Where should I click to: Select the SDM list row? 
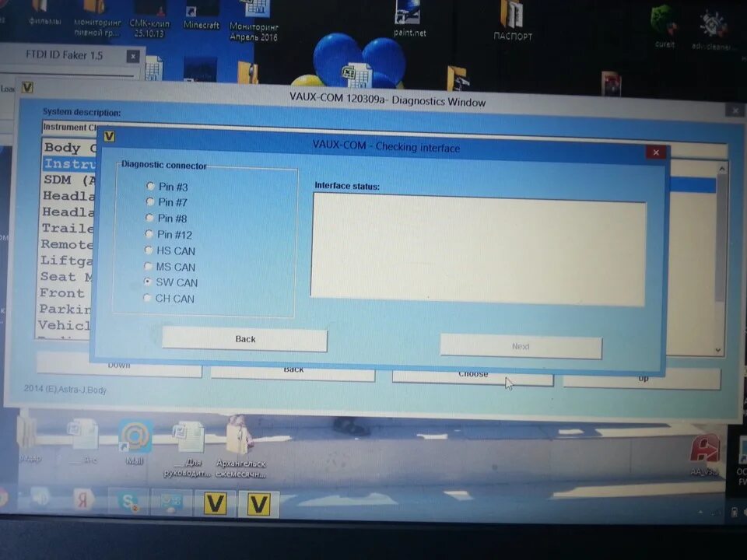point(68,180)
